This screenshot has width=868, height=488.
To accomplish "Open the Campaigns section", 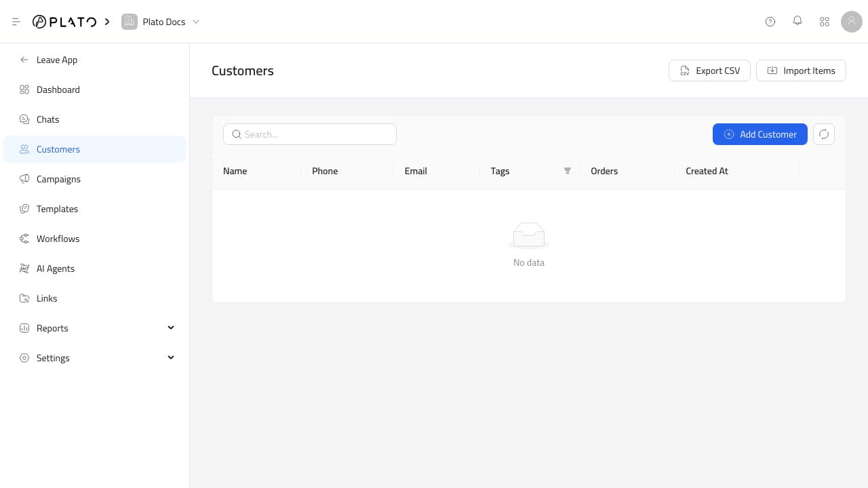I will point(95,179).
